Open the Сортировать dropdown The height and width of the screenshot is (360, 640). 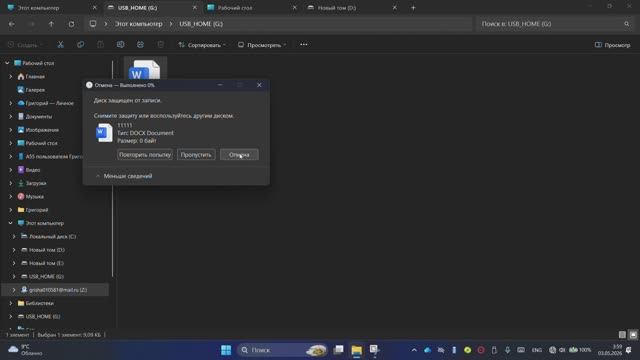202,45
